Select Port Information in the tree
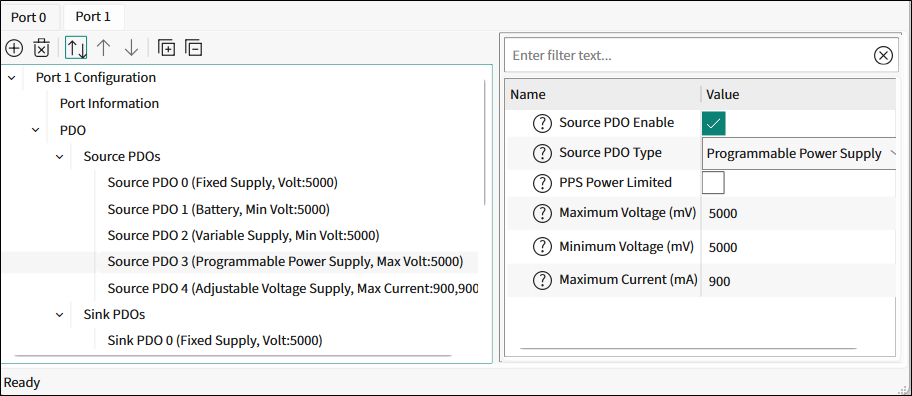The image size is (912, 396). click(109, 104)
